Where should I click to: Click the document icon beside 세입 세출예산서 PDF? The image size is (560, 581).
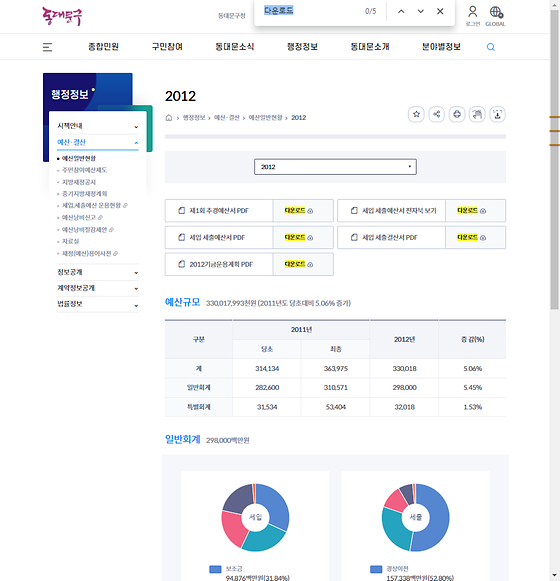pos(182,237)
